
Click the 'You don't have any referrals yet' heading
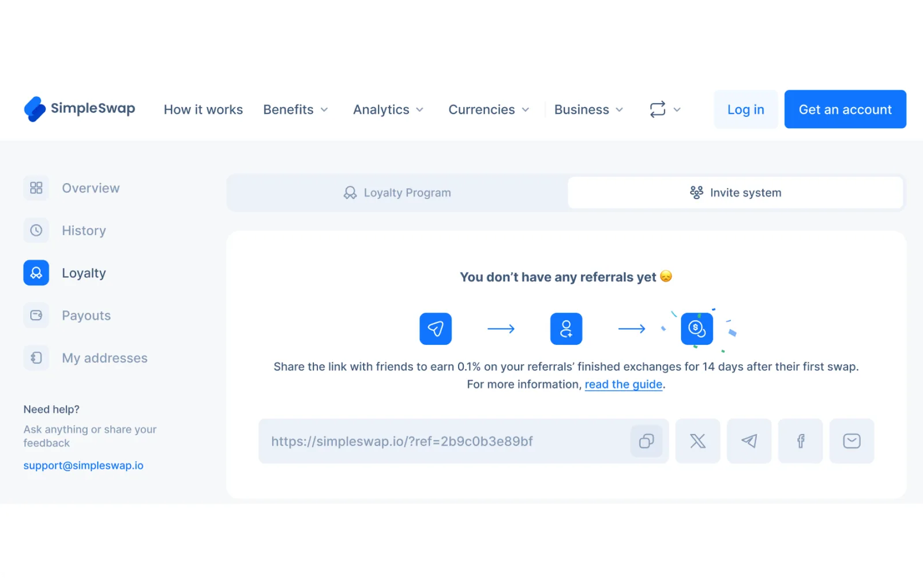[x=566, y=277]
